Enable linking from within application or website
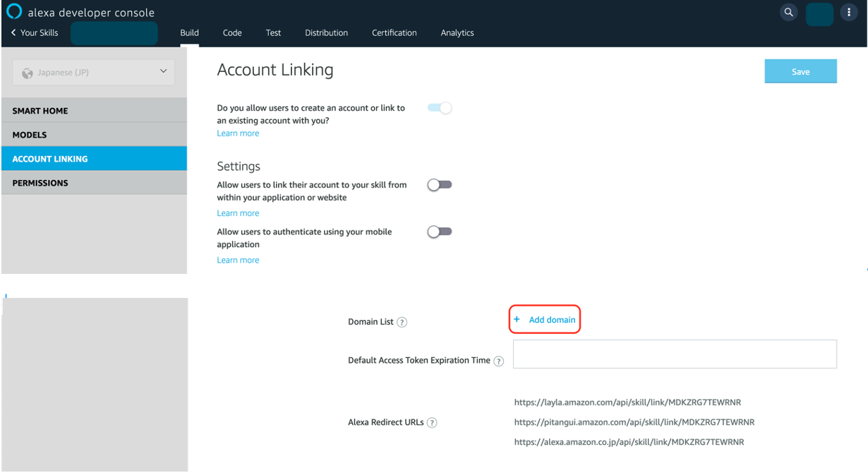The image size is (868, 473). pyautogui.click(x=440, y=185)
